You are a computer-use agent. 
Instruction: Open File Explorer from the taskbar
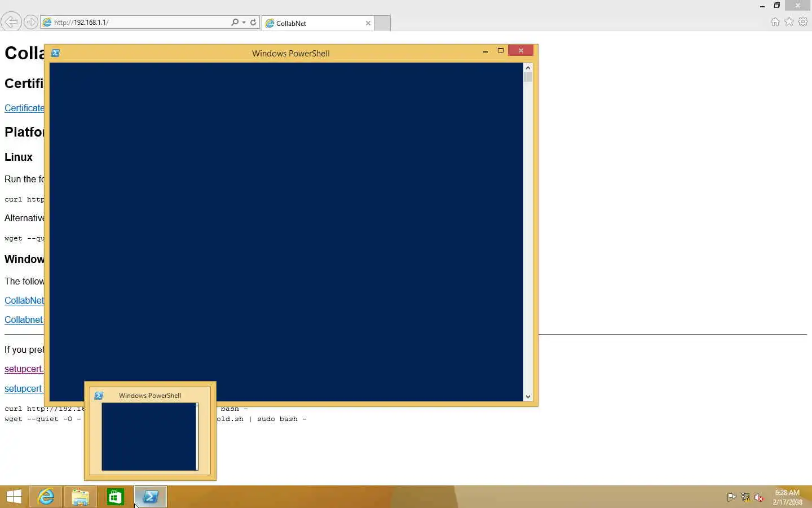[x=81, y=497]
